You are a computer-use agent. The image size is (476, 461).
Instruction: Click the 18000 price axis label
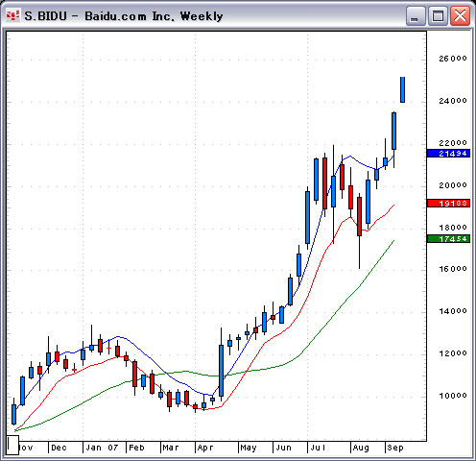[x=453, y=228]
